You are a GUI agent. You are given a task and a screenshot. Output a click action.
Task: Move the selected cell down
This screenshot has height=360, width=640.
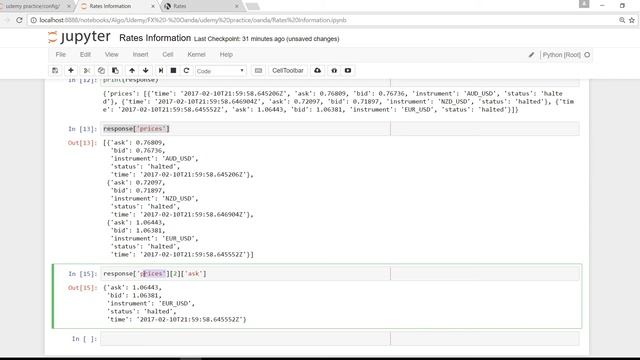[x=146, y=71]
